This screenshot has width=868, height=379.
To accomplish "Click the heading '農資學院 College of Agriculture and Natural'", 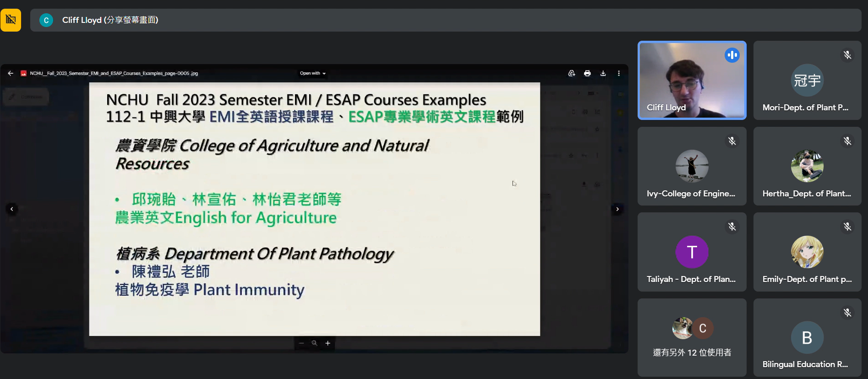I will pyautogui.click(x=272, y=146).
